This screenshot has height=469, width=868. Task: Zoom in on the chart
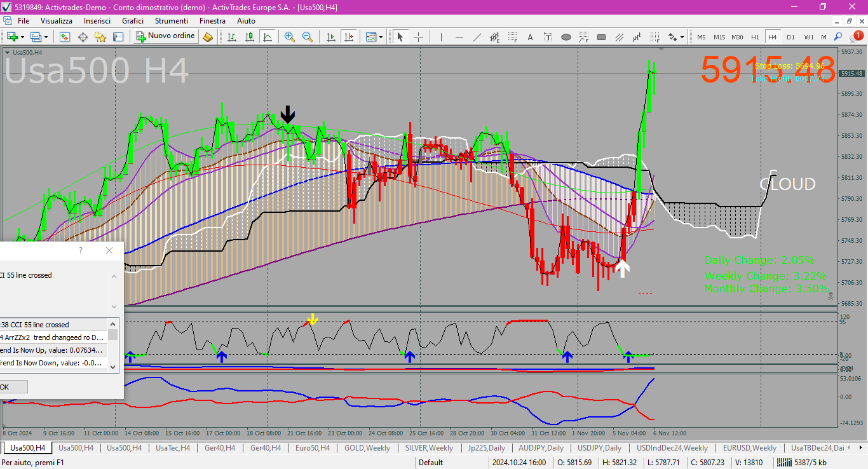click(x=290, y=37)
